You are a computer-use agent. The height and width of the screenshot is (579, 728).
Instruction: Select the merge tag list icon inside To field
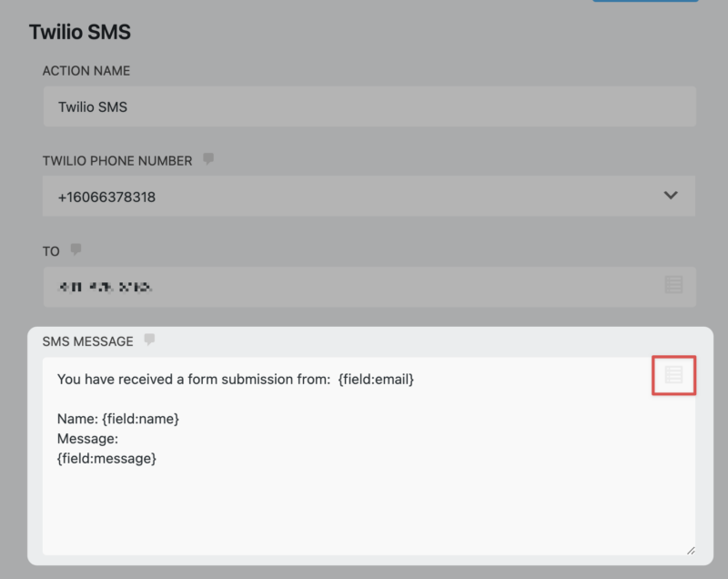click(x=673, y=285)
